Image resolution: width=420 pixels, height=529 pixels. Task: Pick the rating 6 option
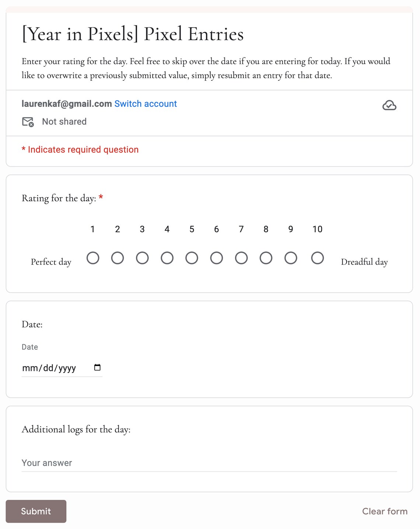[x=217, y=258]
